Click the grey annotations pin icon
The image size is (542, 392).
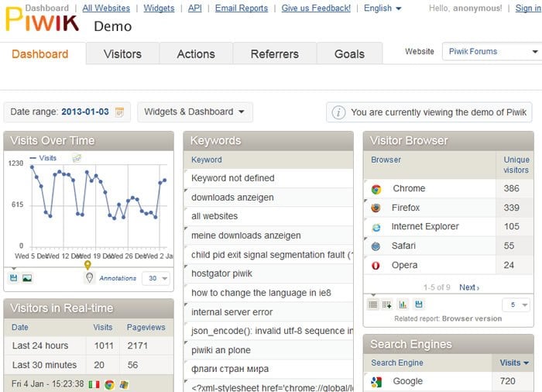pos(90,277)
